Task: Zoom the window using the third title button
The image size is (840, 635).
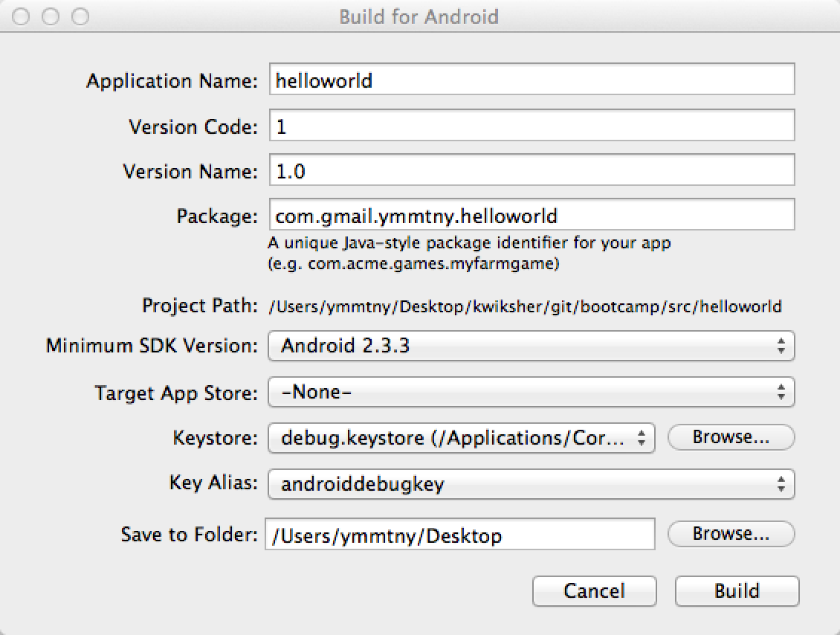Action: [80, 16]
